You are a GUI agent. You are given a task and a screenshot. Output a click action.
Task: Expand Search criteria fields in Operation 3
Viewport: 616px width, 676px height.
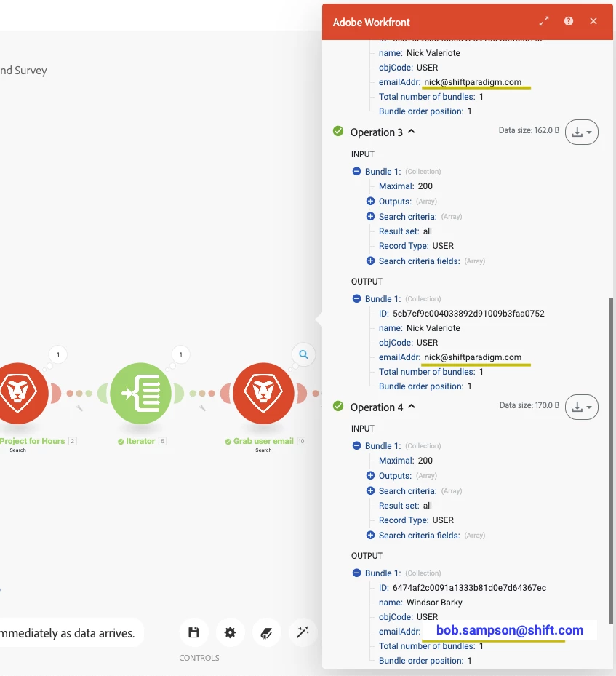point(370,261)
